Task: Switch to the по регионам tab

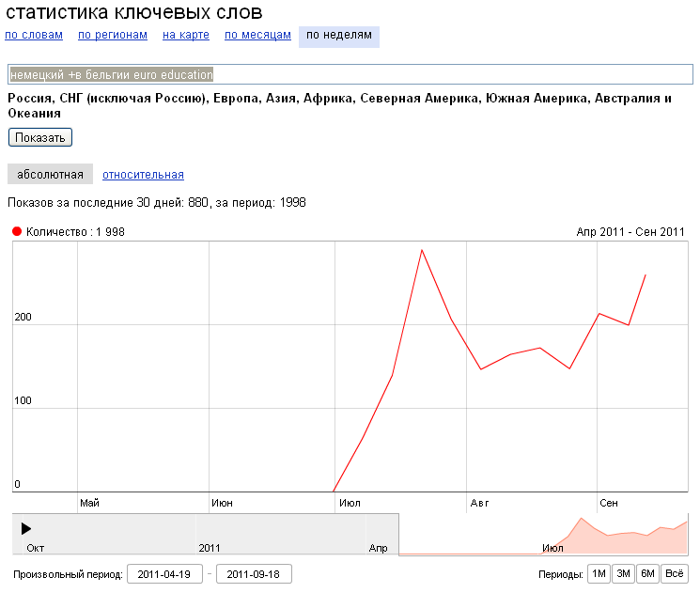Action: [113, 36]
